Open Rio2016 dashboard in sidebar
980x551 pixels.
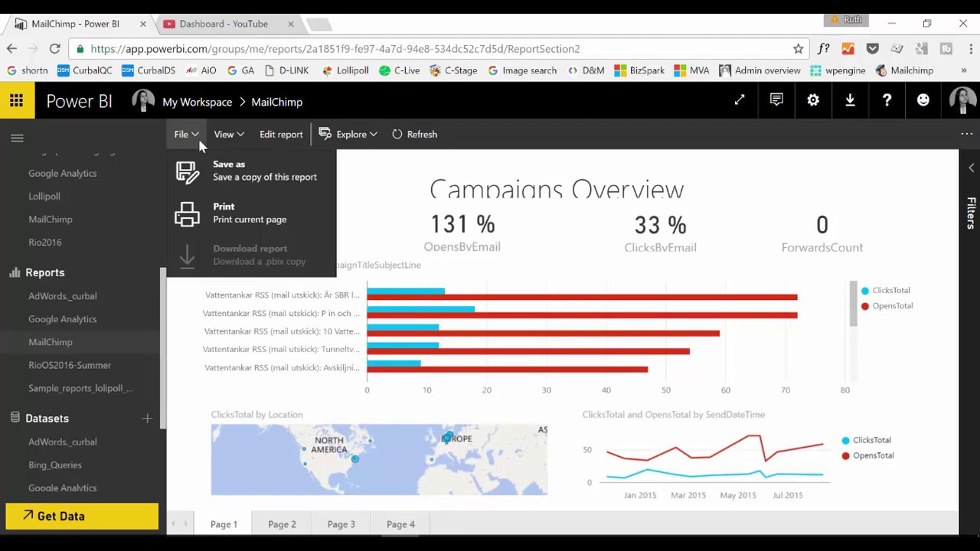[45, 242]
